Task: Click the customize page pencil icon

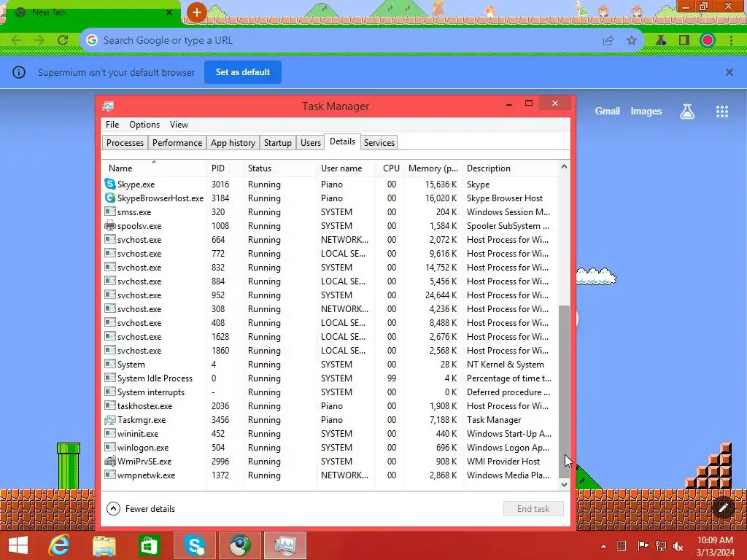Action: 723,507
